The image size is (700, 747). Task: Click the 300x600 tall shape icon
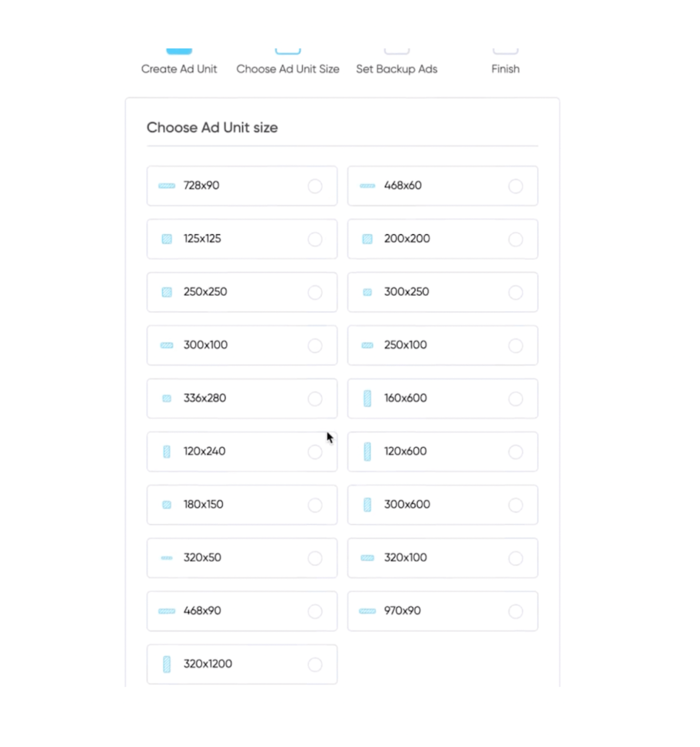click(367, 505)
